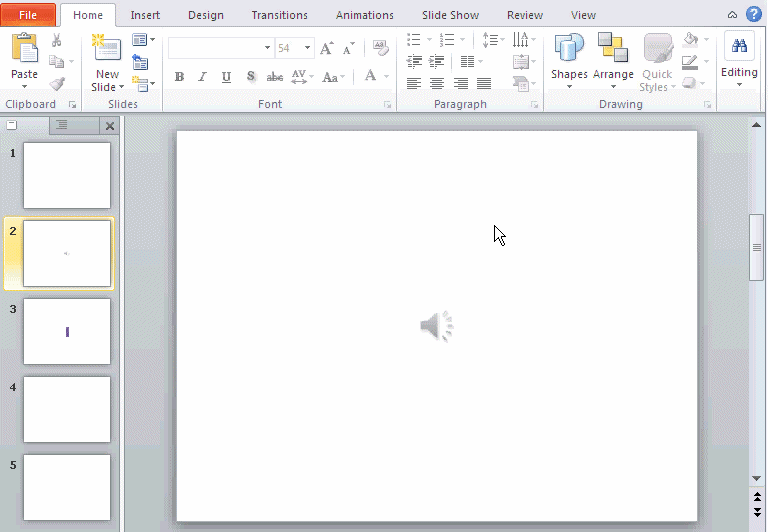The height and width of the screenshot is (532, 768).
Task: Click the audio speaker icon on the slide
Action: tap(437, 326)
